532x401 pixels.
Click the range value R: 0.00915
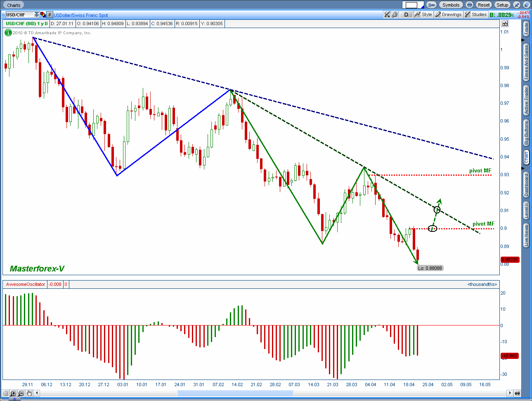tap(187, 24)
